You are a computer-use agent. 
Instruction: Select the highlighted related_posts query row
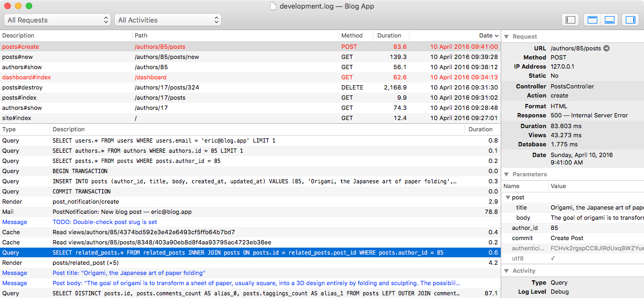(x=250, y=252)
